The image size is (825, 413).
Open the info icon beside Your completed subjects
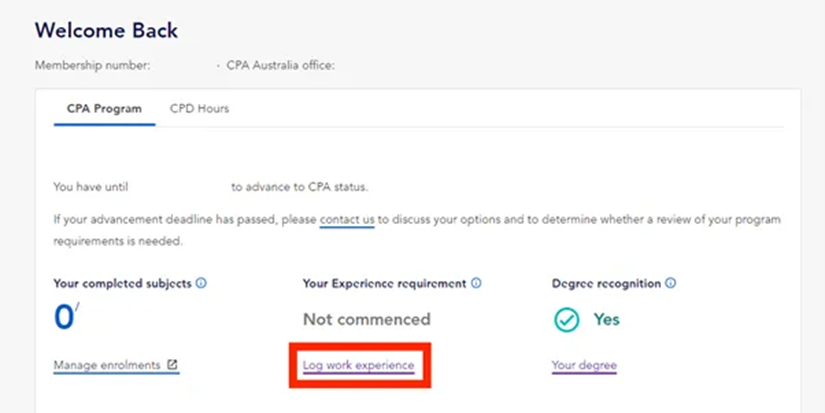[x=201, y=283]
